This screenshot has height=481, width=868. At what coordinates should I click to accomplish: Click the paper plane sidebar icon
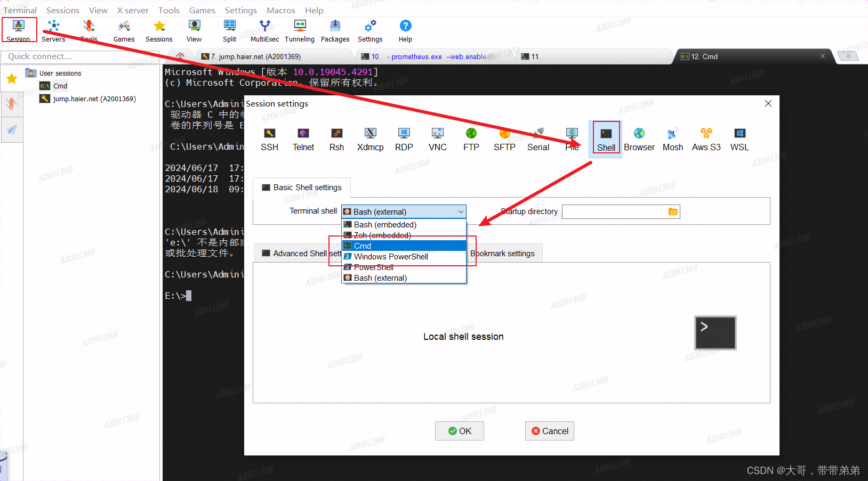(12, 129)
